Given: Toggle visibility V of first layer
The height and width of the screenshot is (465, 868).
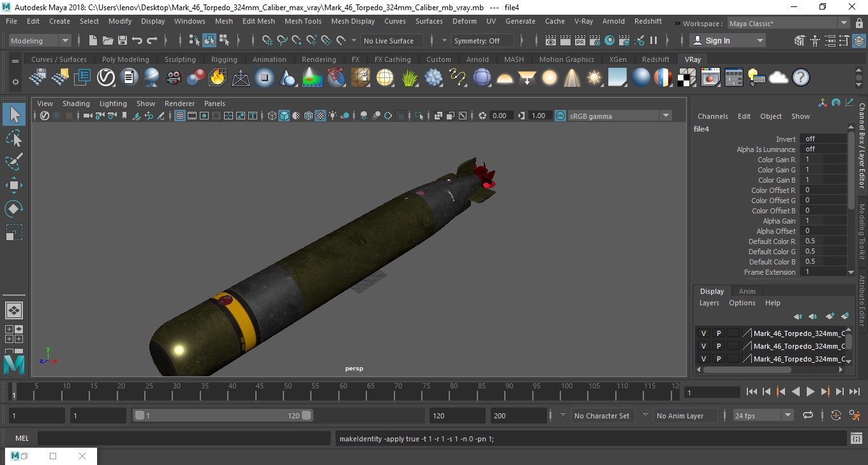Looking at the screenshot, I should click(703, 333).
